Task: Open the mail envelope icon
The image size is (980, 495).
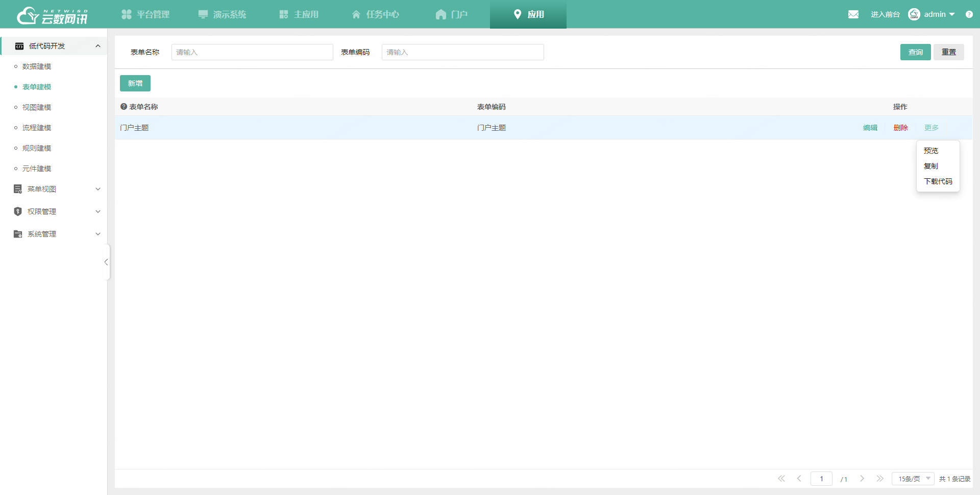Action: [853, 14]
